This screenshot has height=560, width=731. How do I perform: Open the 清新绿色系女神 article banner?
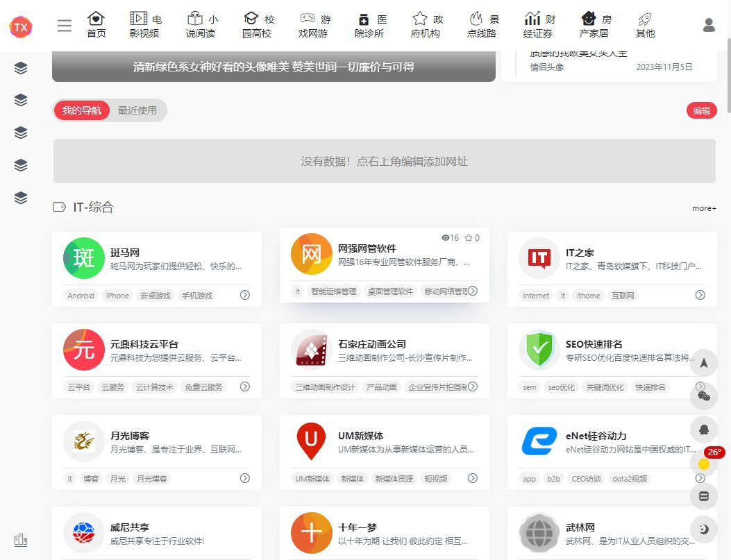pos(274,67)
